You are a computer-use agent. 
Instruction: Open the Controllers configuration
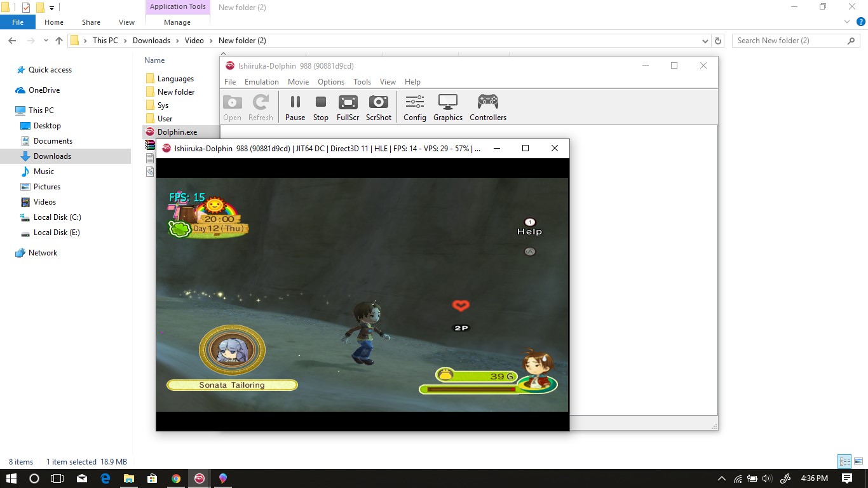click(488, 107)
